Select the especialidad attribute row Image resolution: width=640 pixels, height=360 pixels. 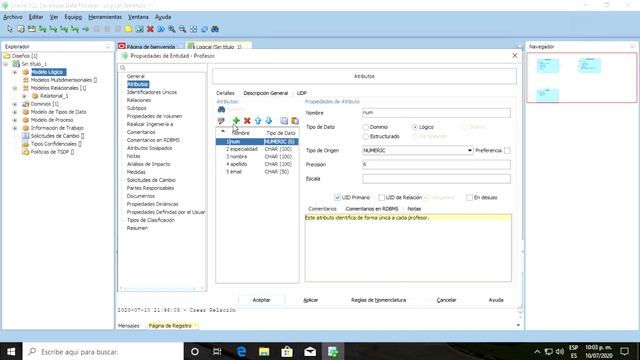coord(257,149)
